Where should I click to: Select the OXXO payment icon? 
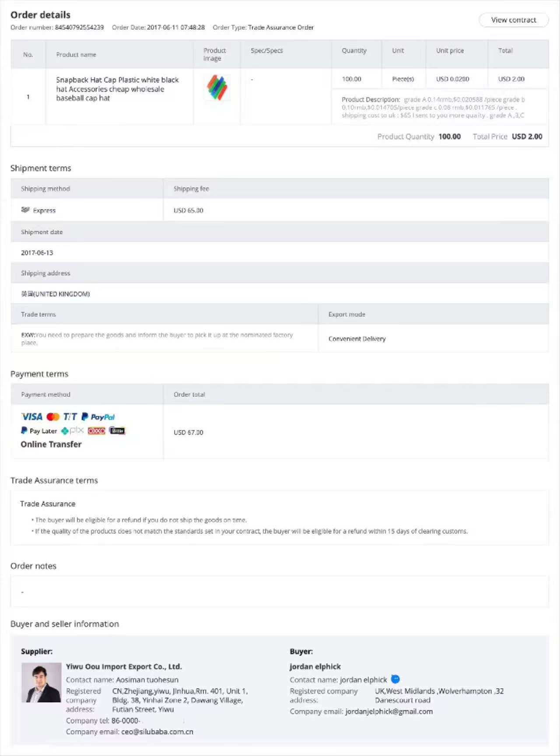(96, 431)
